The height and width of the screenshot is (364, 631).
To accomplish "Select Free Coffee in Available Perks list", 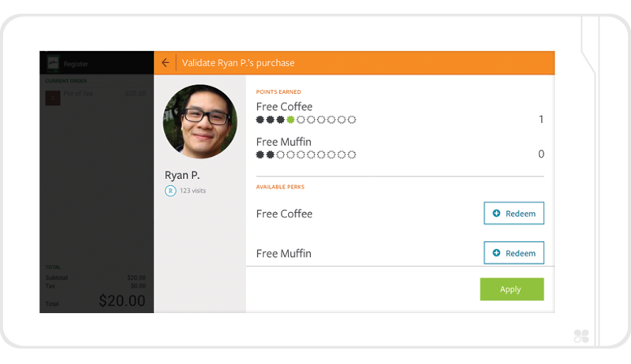I will [x=284, y=214].
